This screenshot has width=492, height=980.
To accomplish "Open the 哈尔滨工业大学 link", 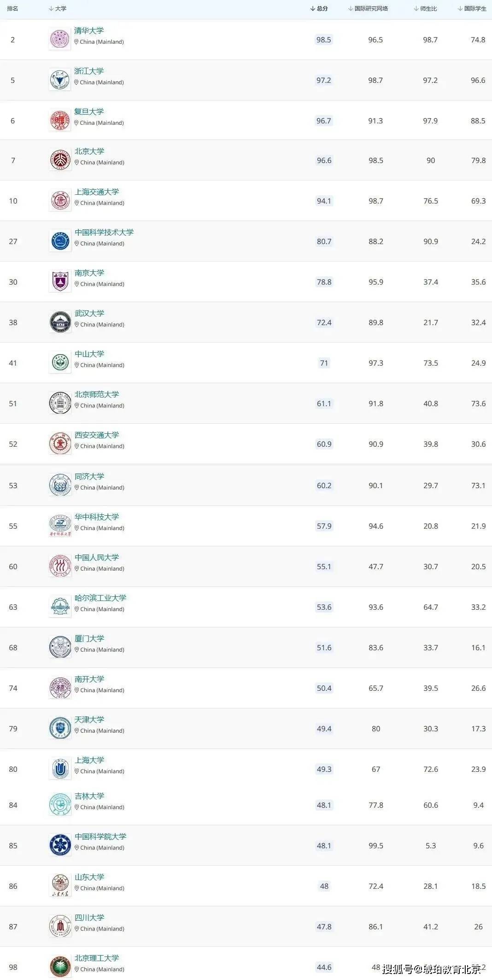I will tap(100, 598).
